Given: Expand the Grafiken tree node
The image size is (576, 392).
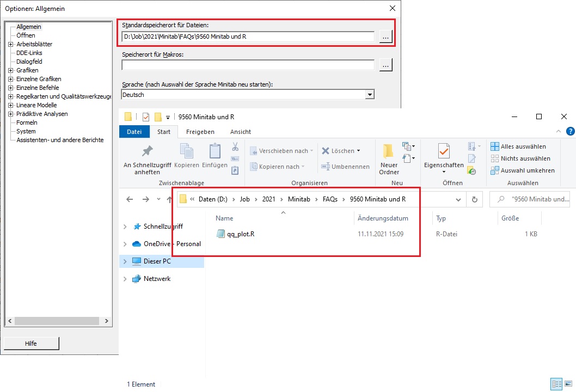Looking at the screenshot, I should [x=11, y=70].
